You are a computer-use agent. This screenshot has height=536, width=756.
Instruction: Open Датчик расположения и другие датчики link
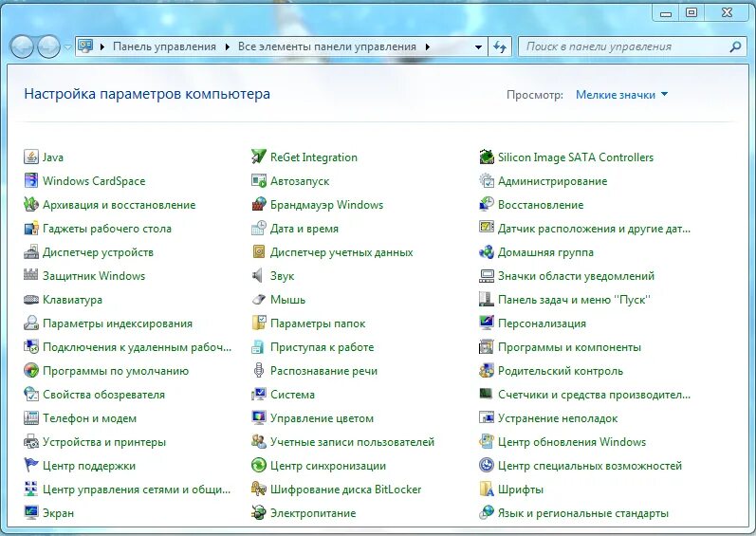pyautogui.click(x=594, y=229)
